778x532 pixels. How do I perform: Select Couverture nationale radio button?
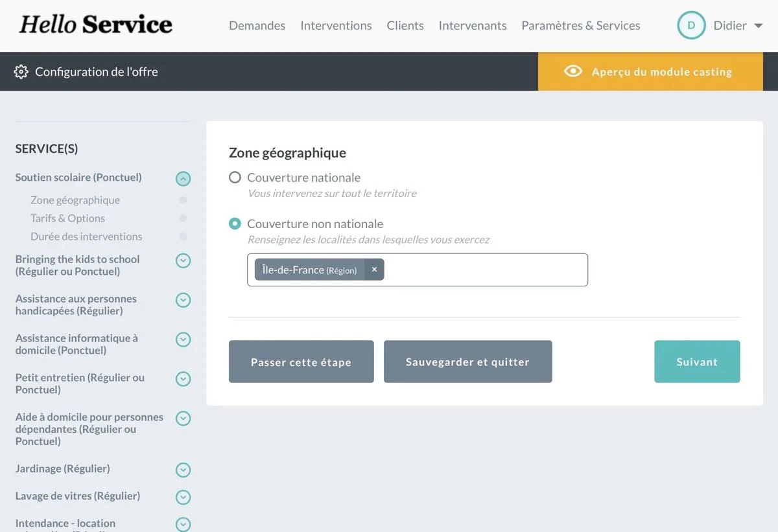235,178
